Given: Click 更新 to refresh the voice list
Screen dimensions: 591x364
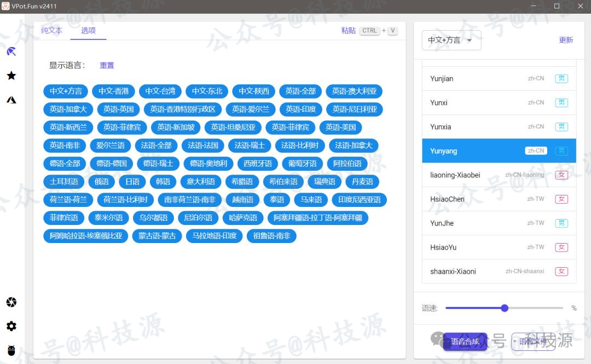Looking at the screenshot, I should pyautogui.click(x=566, y=40).
